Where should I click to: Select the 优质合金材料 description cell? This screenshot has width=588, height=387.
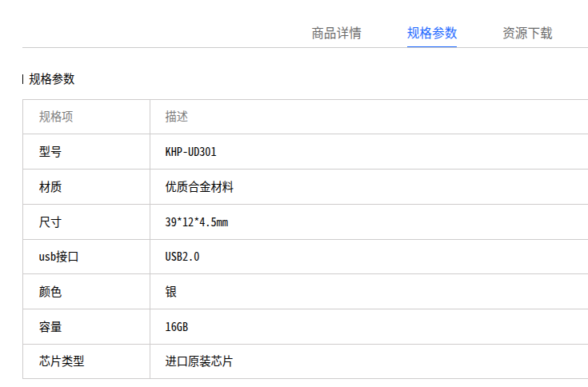click(199, 186)
